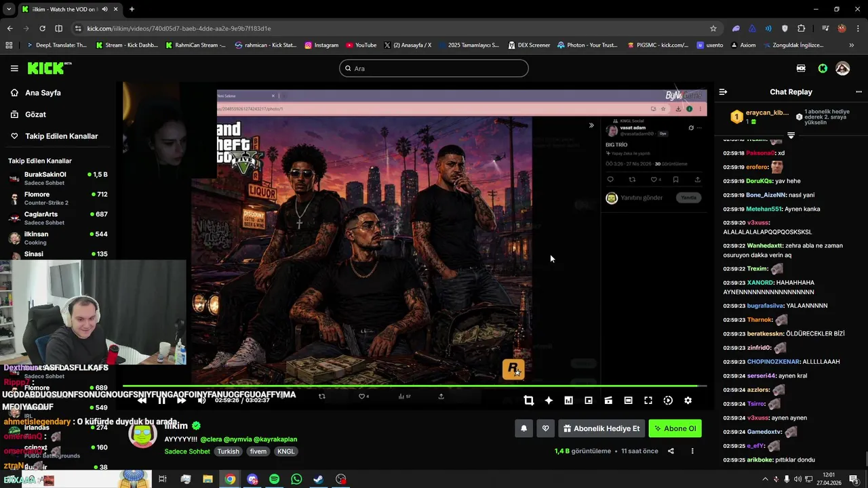The height and width of the screenshot is (488, 868).
Task: Open Takip Edilen Kanallar in sidebar
Action: 61,136
